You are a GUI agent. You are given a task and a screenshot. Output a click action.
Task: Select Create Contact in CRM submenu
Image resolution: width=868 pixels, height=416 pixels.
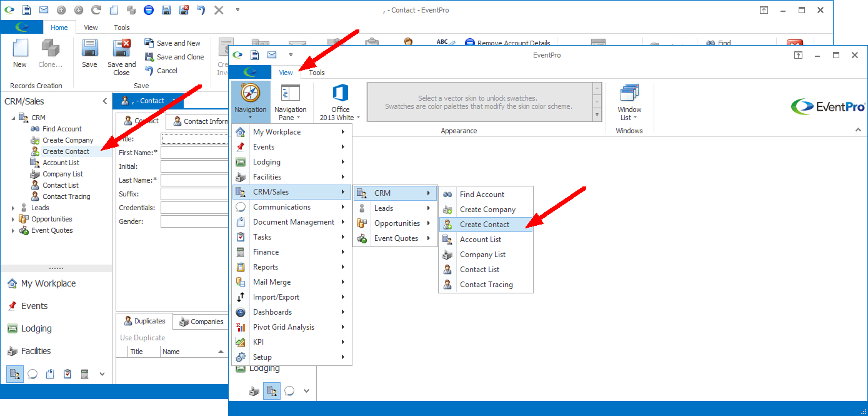click(486, 225)
